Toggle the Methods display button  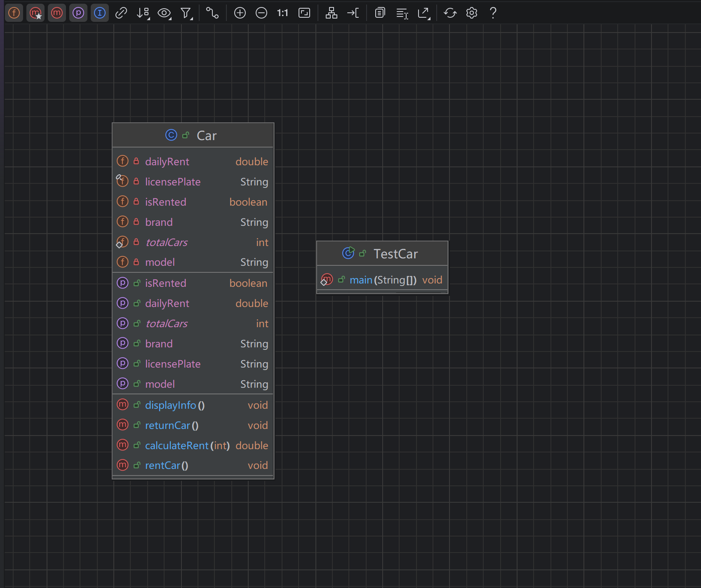tap(57, 13)
